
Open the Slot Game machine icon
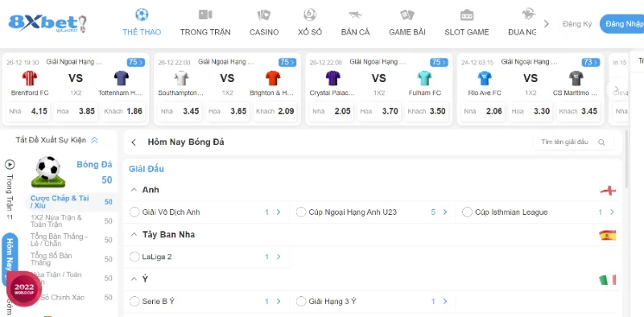pos(467,15)
